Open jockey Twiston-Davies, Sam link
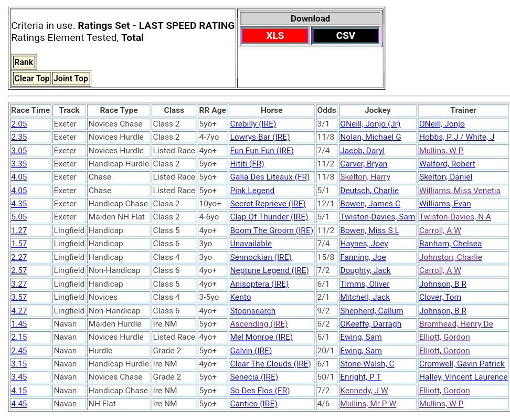510x420 pixels. coord(377,217)
